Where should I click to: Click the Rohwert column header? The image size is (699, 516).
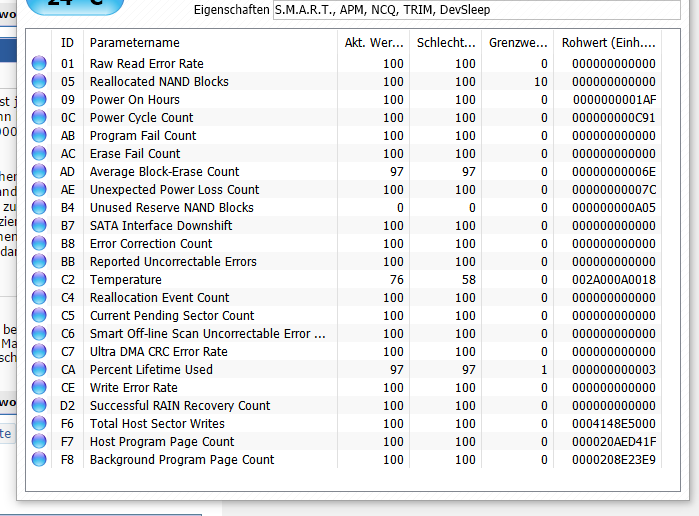click(608, 43)
